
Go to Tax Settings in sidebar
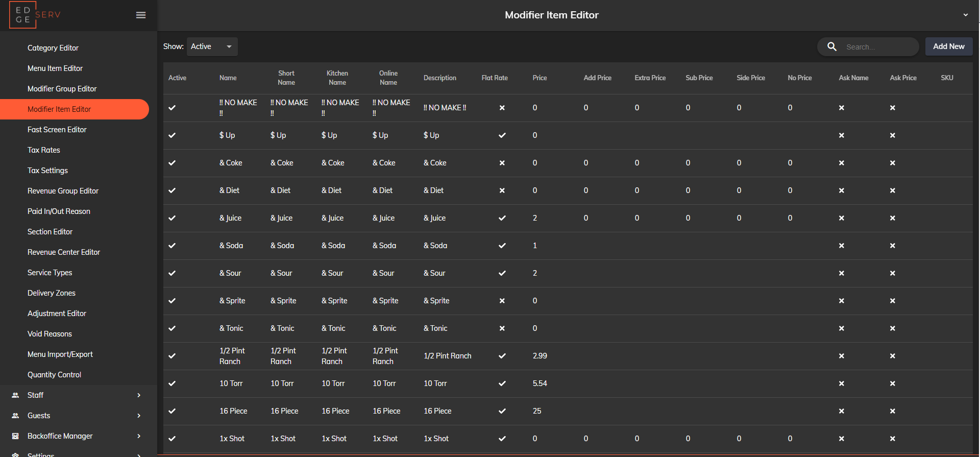[x=47, y=171]
